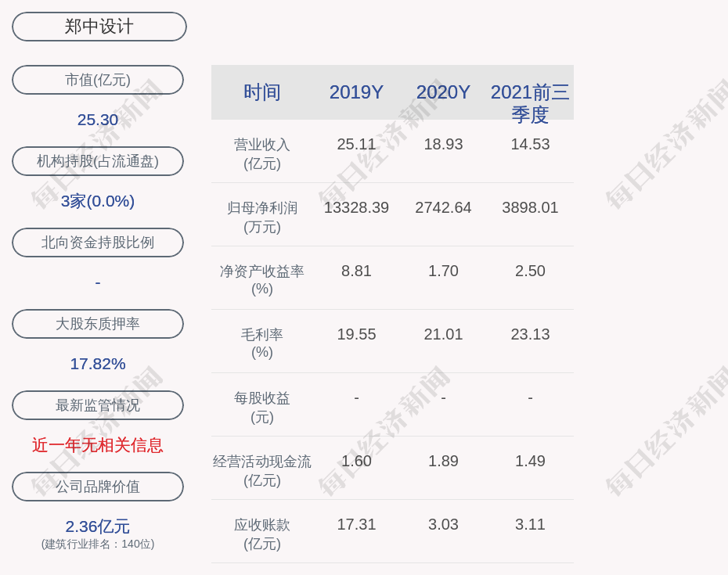Click the 经营活动现金流(亿元) row label
The height and width of the screenshot is (575, 728).
click(x=262, y=471)
